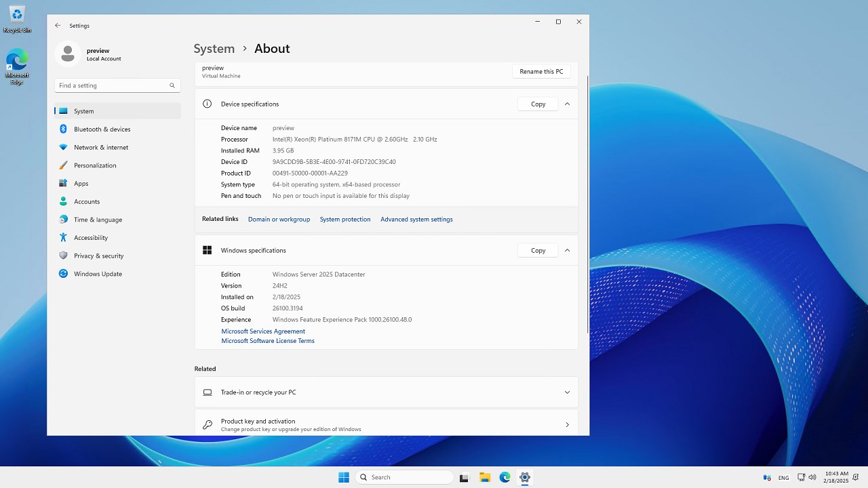This screenshot has height=488, width=868.
Task: Open Product key and activation chevron
Action: click(x=568, y=425)
